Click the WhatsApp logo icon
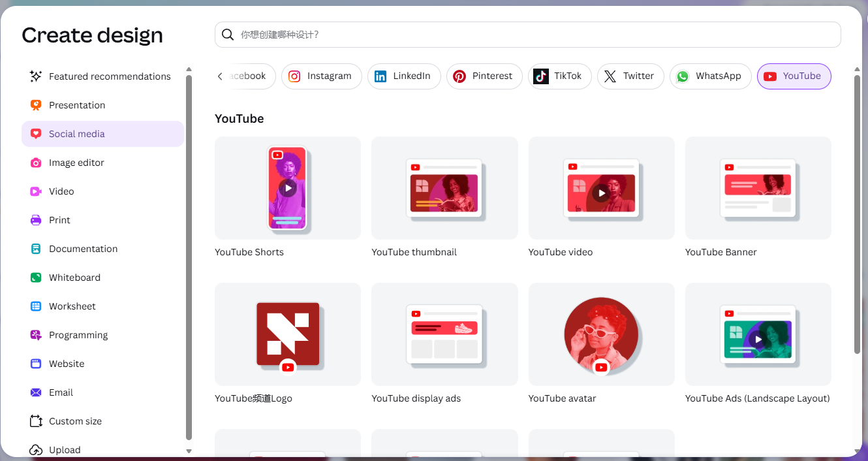The width and height of the screenshot is (868, 461). pos(683,76)
